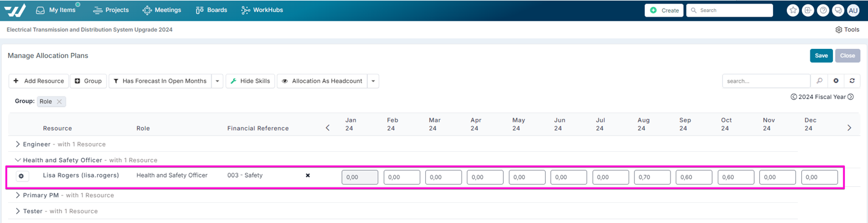Click the app logo in top bar

coord(15,10)
